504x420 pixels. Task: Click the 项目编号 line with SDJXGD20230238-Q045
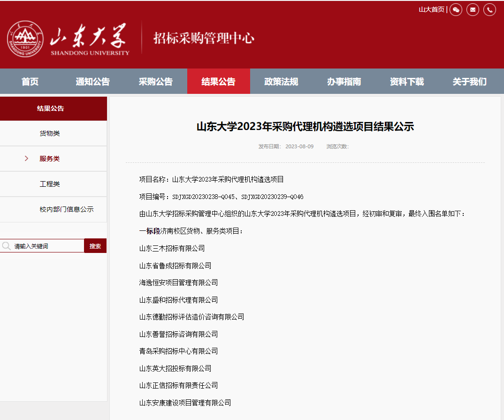221,197
